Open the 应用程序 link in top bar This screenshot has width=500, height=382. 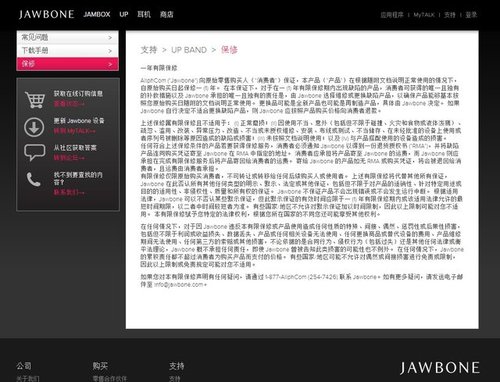pos(392,15)
